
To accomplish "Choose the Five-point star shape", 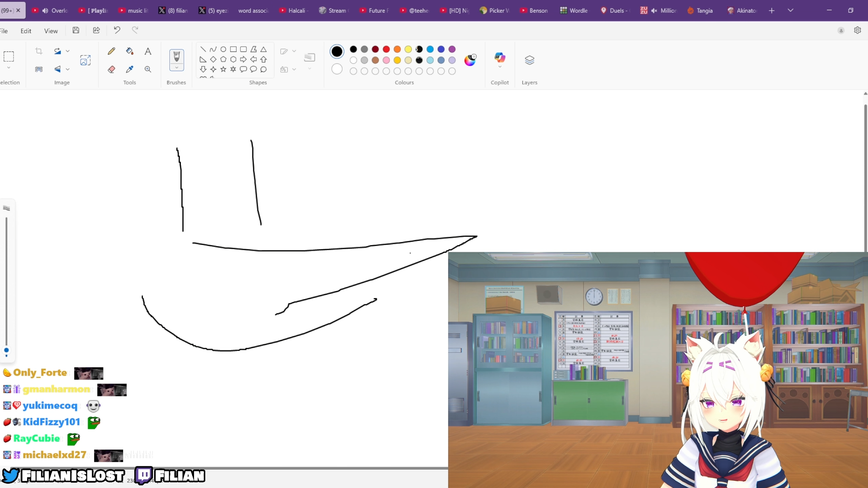I will [x=223, y=69].
